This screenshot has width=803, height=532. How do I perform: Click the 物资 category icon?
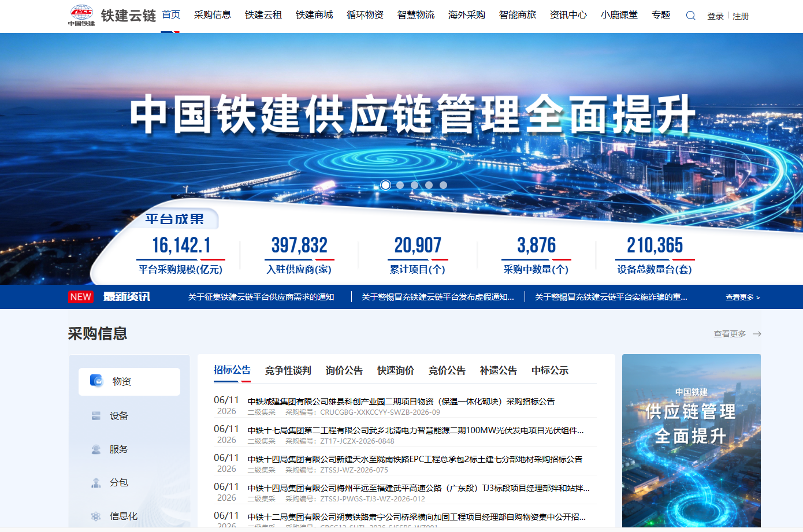coord(96,381)
